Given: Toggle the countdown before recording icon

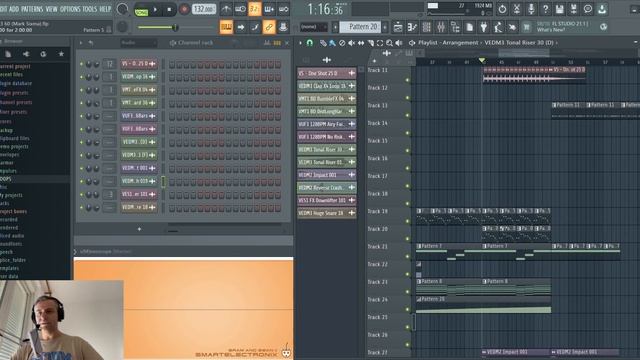Looking at the screenshot, I should [254, 9].
